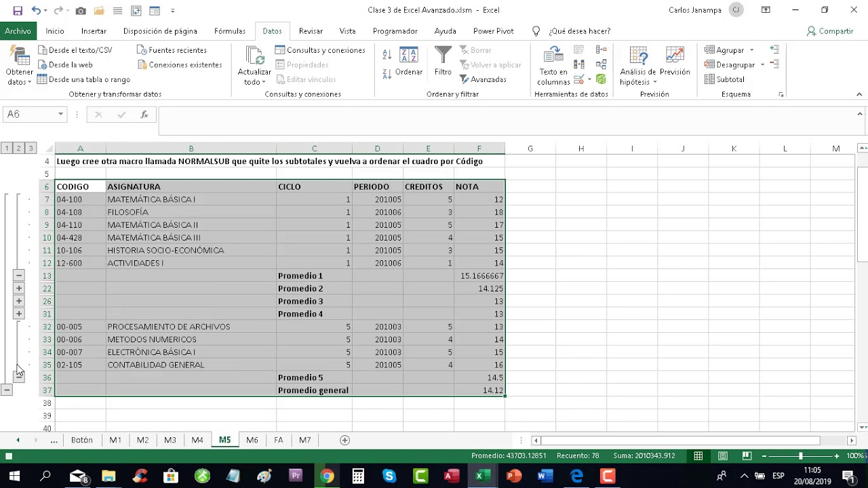
Task: Switch to the Fórmulas ribbon tab
Action: pyautogui.click(x=230, y=31)
